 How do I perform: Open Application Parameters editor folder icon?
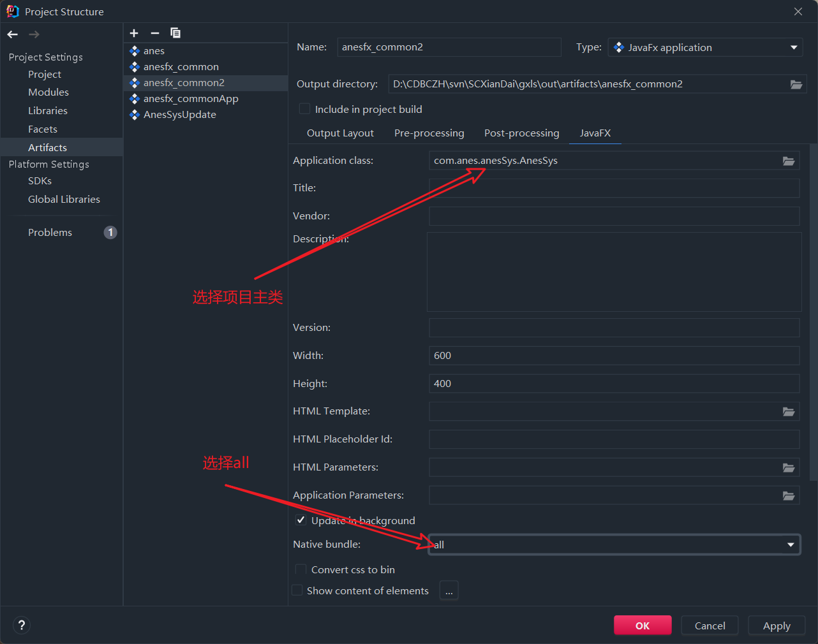coord(789,495)
